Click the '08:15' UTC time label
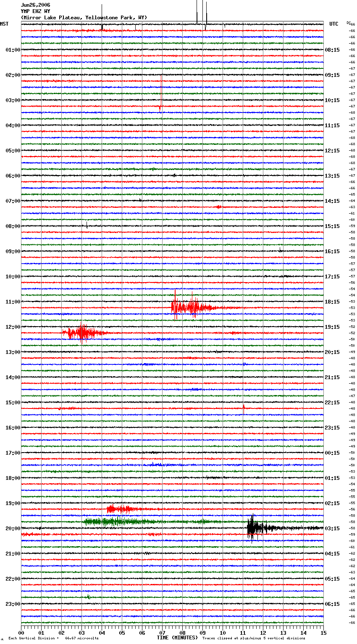This screenshot has width=357, height=644. (x=332, y=50)
